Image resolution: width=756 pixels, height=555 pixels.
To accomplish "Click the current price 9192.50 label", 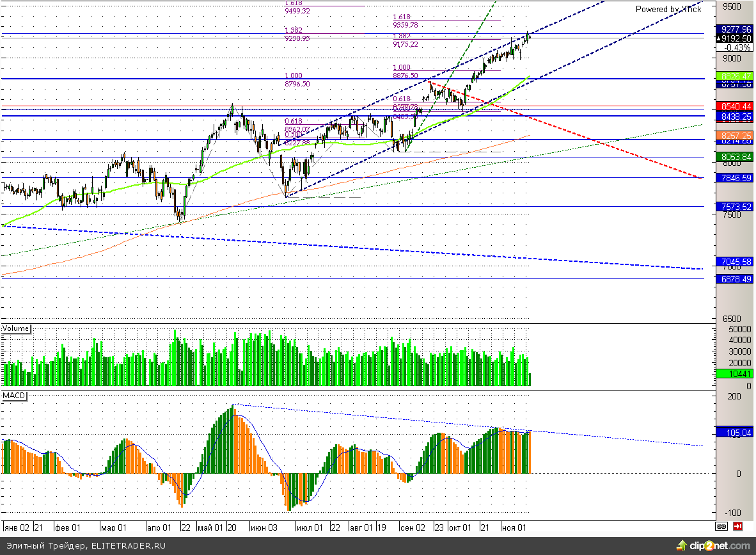I will [x=736, y=38].
